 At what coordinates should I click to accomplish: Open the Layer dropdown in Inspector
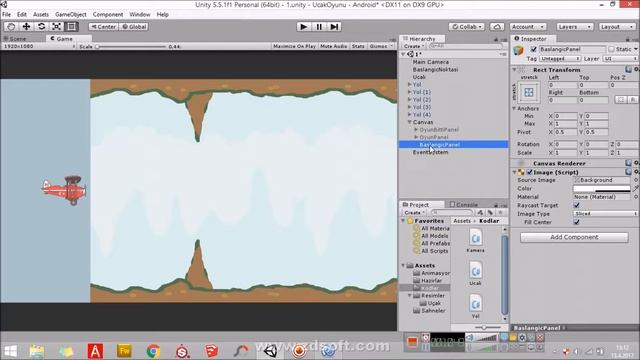point(620,59)
